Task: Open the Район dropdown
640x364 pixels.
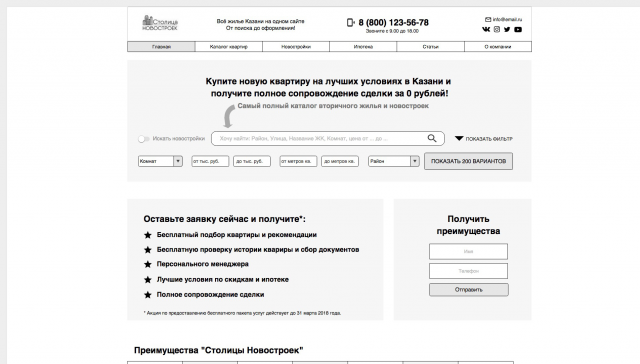Action: 393,161
